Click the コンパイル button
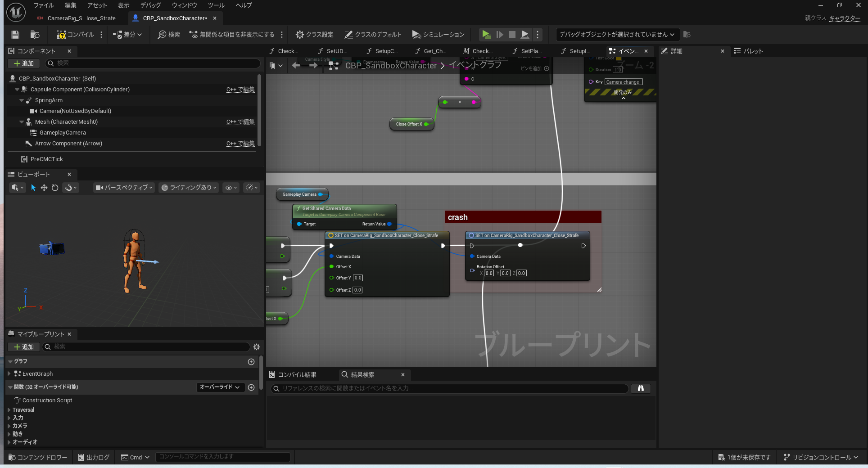 75,35
